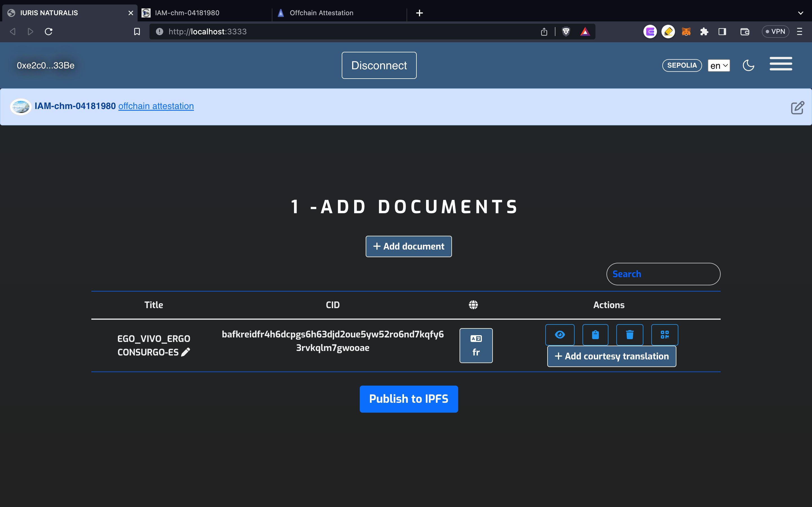Select the SEPOLIA network dropdown

tap(682, 65)
